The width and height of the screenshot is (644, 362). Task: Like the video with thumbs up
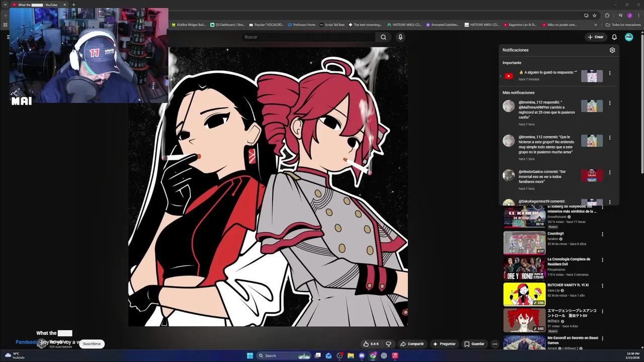pyautogui.click(x=371, y=344)
